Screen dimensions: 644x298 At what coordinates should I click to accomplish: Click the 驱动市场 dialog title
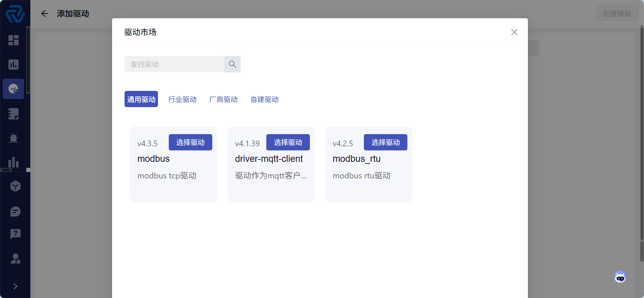tap(140, 32)
